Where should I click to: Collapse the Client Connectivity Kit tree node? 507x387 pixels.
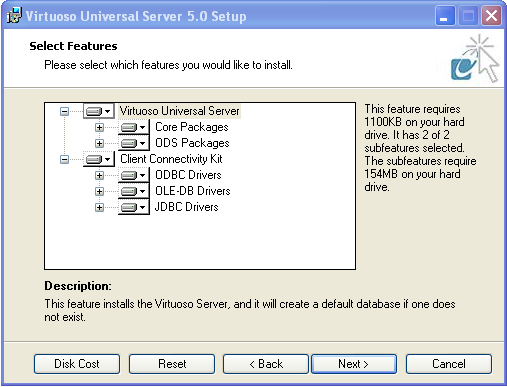click(x=64, y=159)
